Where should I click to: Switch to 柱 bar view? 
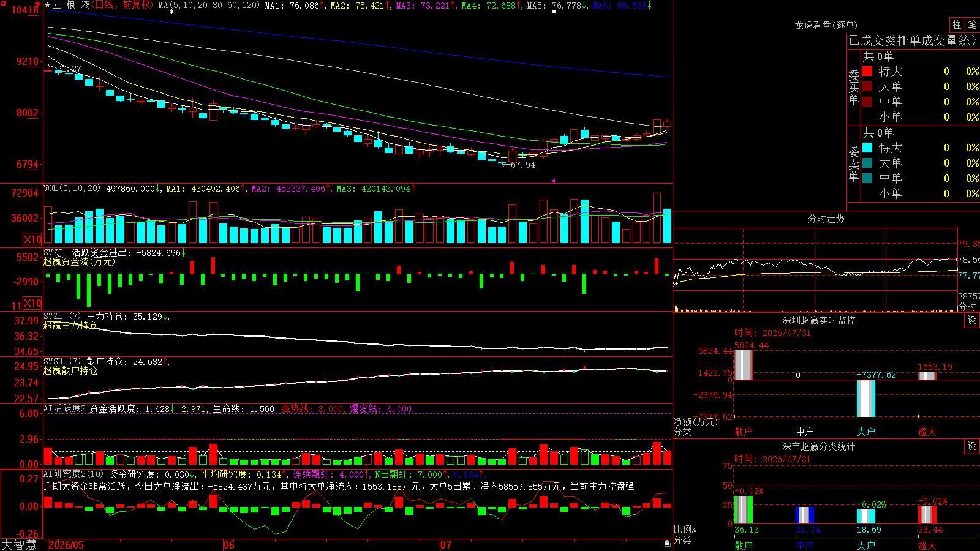point(957,25)
